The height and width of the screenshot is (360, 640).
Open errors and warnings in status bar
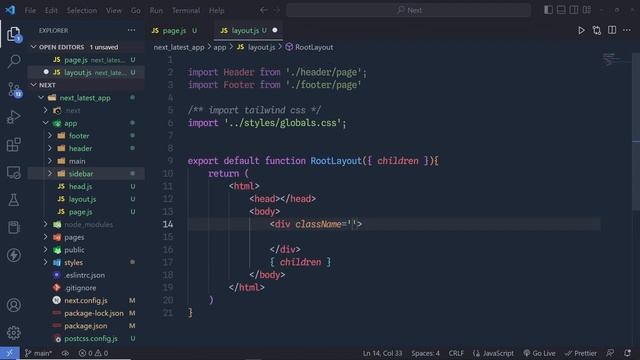click(93, 353)
